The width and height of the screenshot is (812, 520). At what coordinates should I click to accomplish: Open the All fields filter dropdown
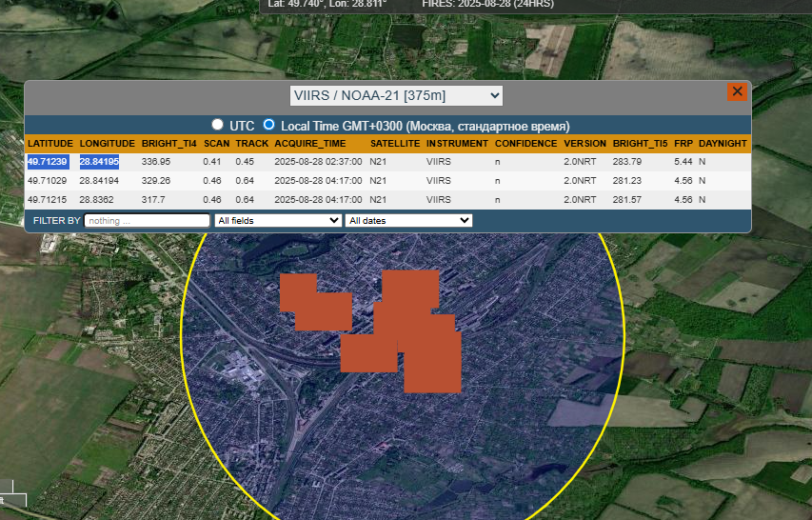coord(278,221)
